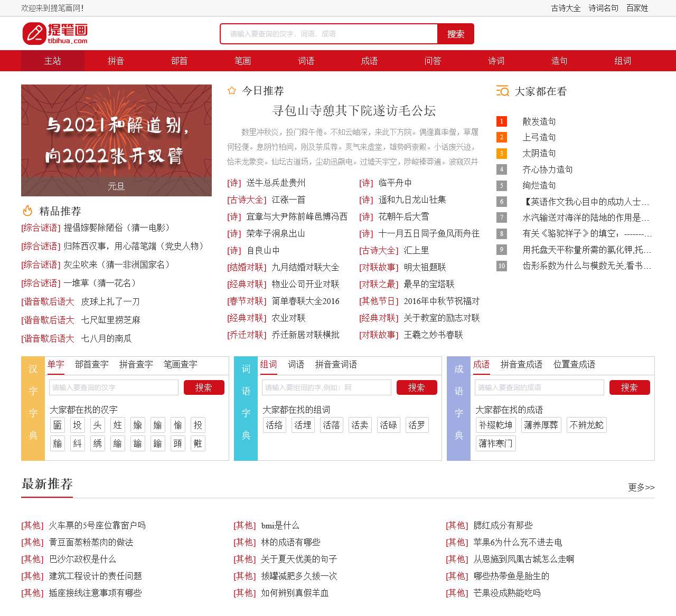This screenshot has width=676, height=616.
Task: Click the rank 10 badge icon
Action: [x=502, y=266]
